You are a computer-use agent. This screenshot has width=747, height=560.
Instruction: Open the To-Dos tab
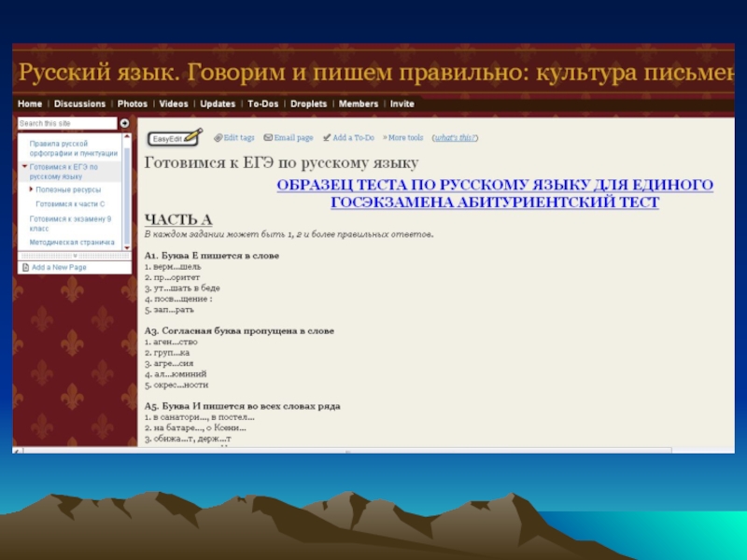[x=263, y=104]
